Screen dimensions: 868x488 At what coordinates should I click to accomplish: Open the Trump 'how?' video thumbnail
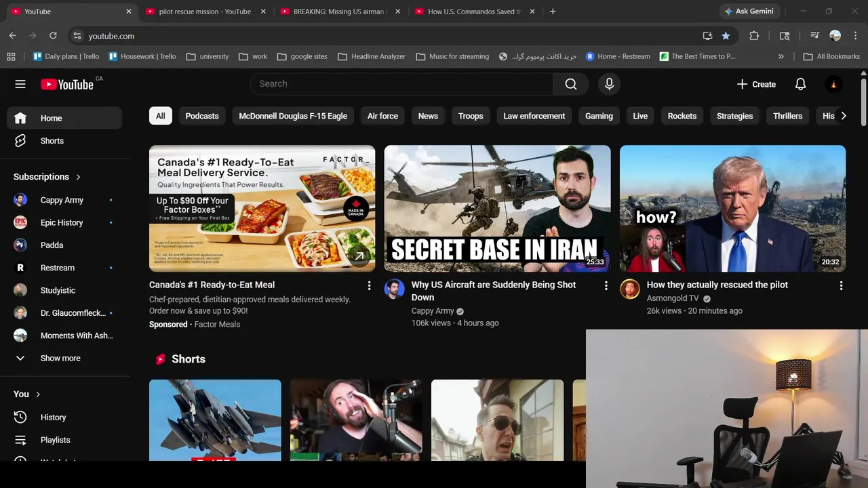(732, 209)
